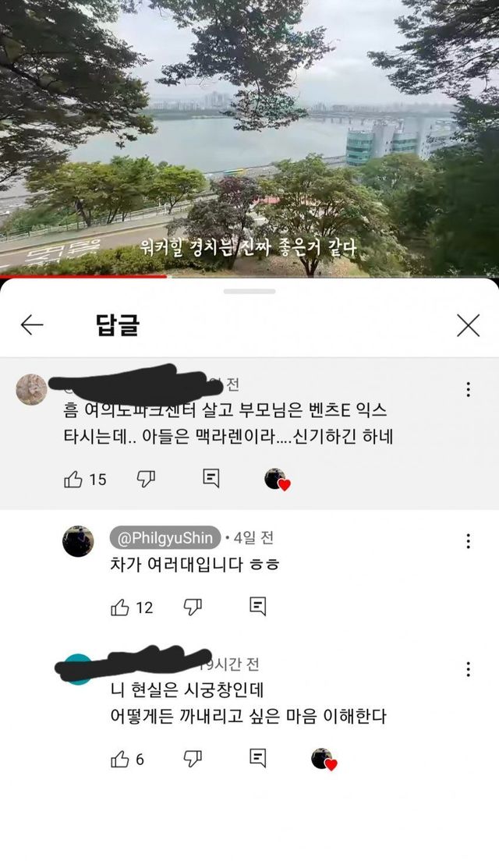The width and height of the screenshot is (499, 868).
Task: Close the replies panel with X
Action: (468, 325)
